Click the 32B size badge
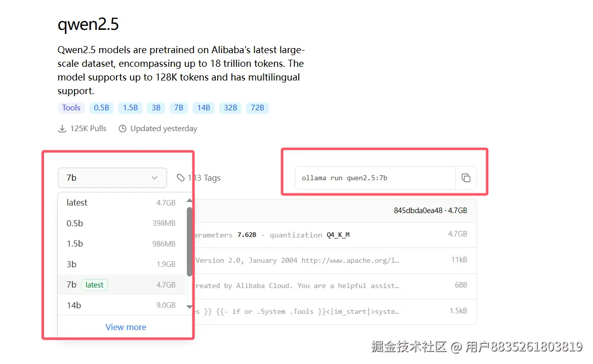The image size is (593, 364). click(230, 108)
